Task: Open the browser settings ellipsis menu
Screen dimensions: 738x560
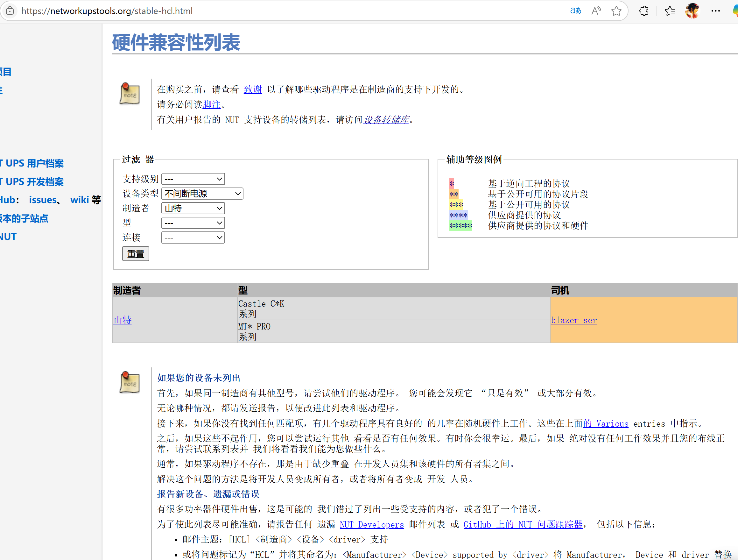Action: 716,11
